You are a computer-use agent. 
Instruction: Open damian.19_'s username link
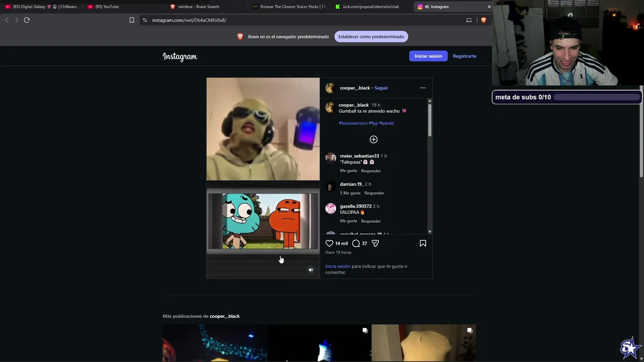[351, 185]
